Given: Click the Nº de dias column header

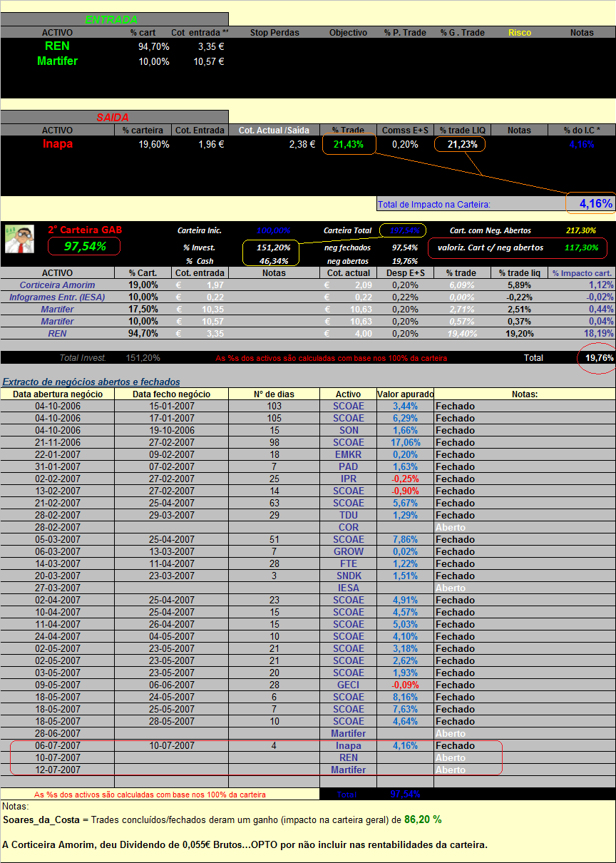Looking at the screenshot, I should click(x=274, y=394).
